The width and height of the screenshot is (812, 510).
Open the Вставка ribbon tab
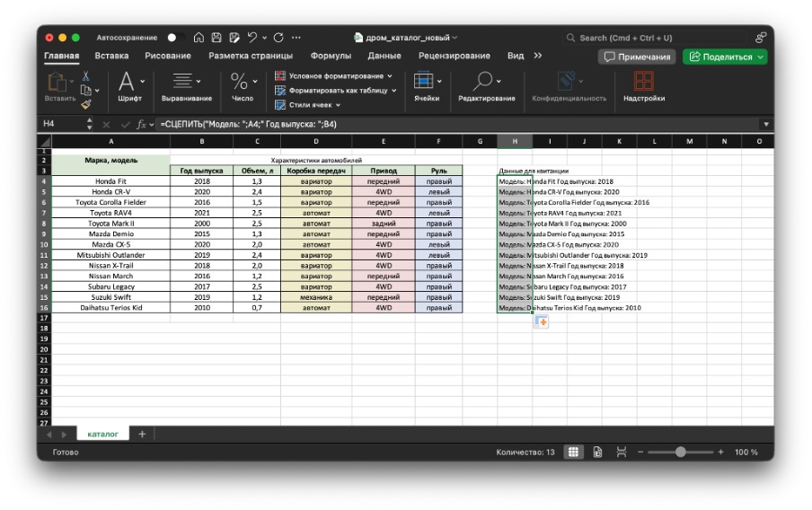[111, 56]
